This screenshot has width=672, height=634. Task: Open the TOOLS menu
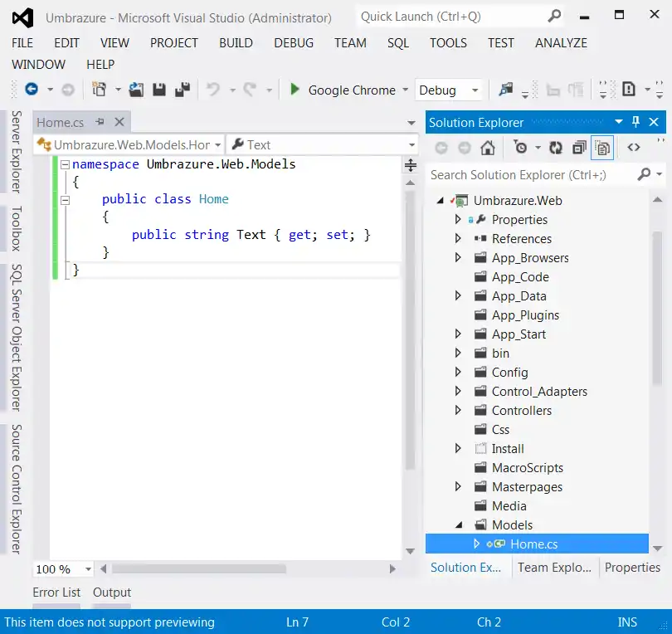448,43
